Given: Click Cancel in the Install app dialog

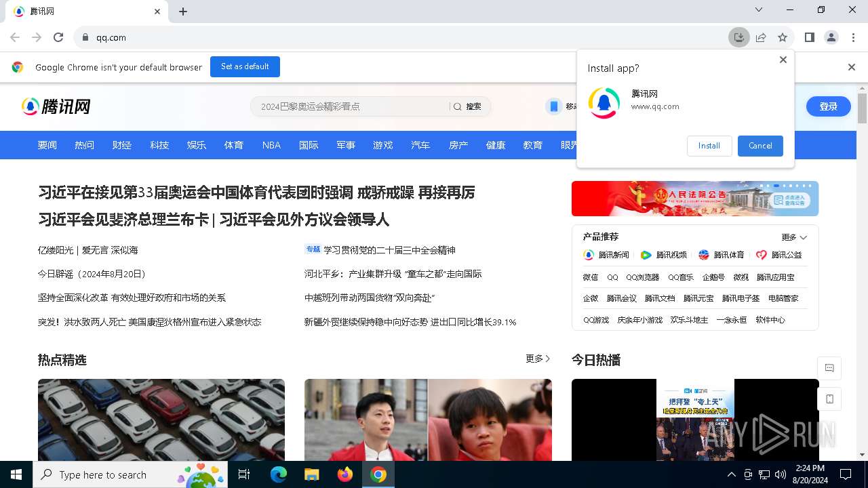Looking at the screenshot, I should pos(760,146).
